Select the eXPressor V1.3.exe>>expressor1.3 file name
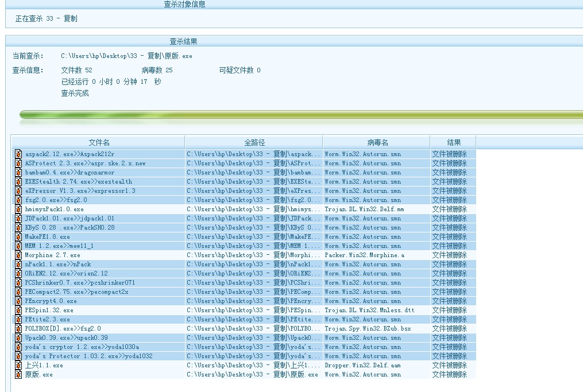This screenshot has width=583, height=392. (x=80, y=191)
